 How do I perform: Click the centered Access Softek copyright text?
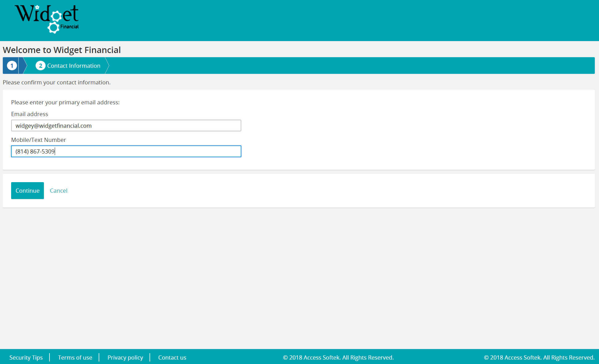click(338, 357)
